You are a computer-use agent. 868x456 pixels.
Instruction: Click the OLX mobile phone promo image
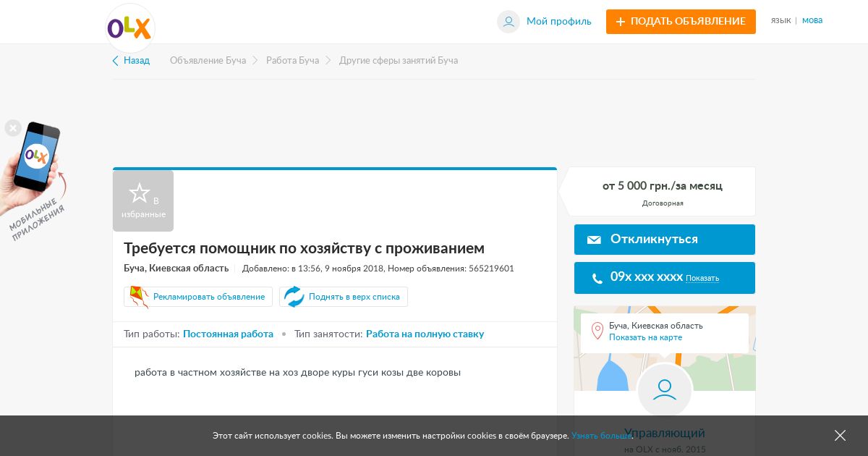click(35, 163)
